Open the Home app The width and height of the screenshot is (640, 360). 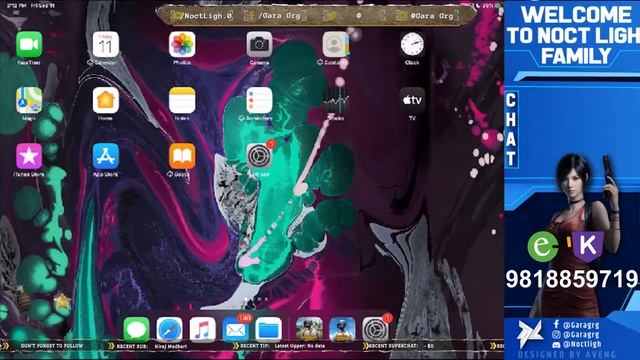tap(105, 100)
